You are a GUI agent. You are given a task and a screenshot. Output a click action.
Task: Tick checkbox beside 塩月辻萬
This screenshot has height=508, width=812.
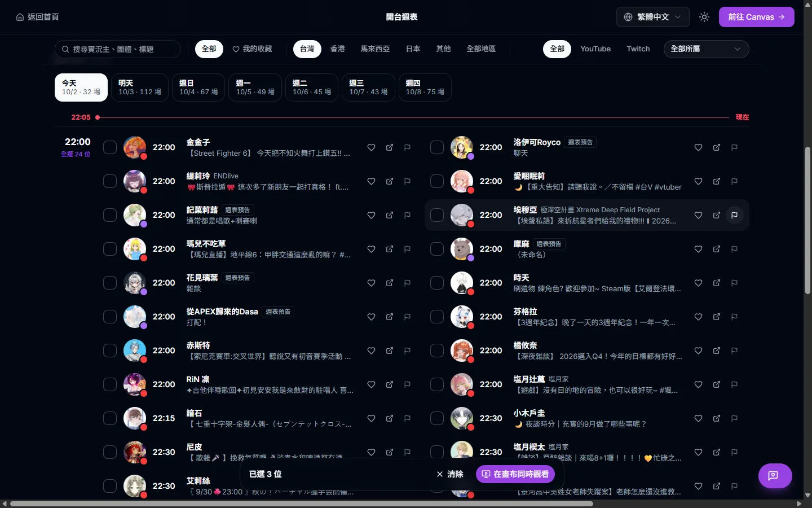coord(437,384)
